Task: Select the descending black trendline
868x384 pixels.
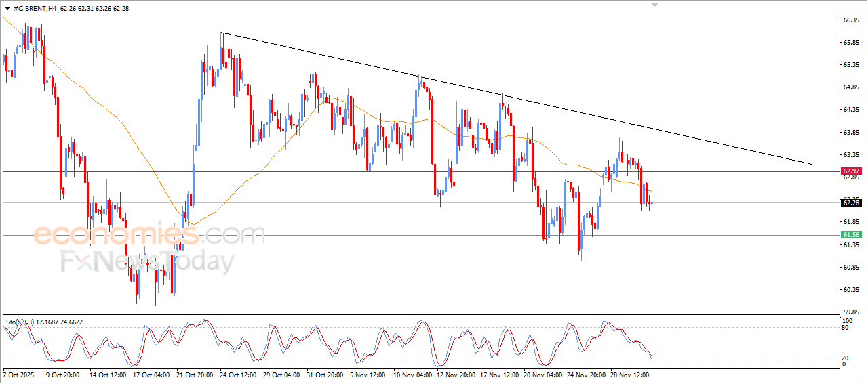Action: 515,100
